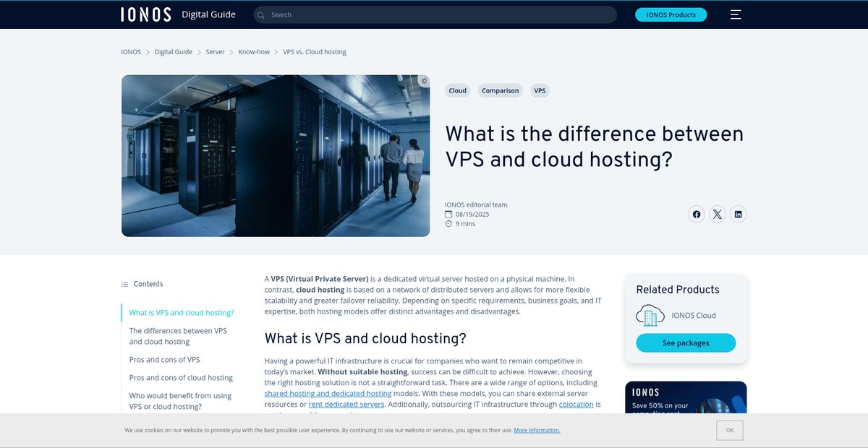Click the search magnifier icon
Viewport: 868px width, 448px height.
point(261,14)
